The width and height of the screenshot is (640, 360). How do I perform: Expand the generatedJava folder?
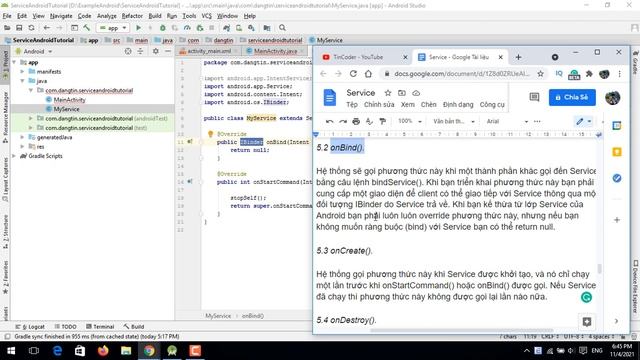(22, 137)
